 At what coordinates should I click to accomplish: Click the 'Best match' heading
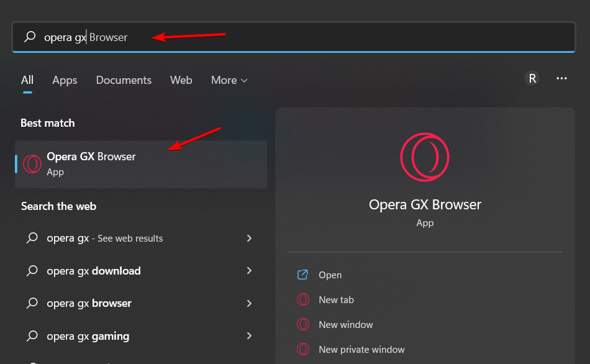coord(48,123)
